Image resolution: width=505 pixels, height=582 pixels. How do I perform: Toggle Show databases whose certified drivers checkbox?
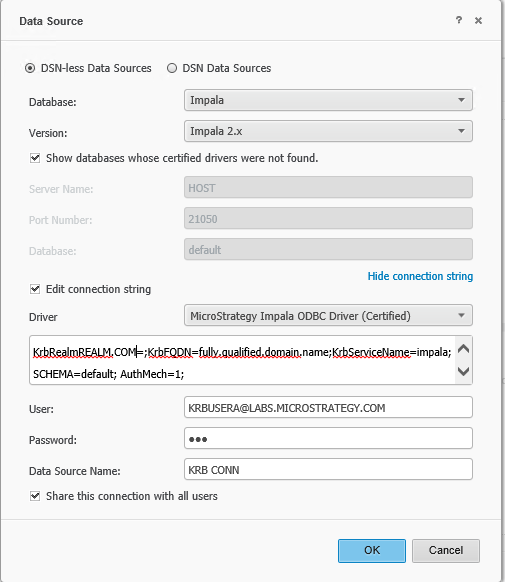click(x=35, y=158)
